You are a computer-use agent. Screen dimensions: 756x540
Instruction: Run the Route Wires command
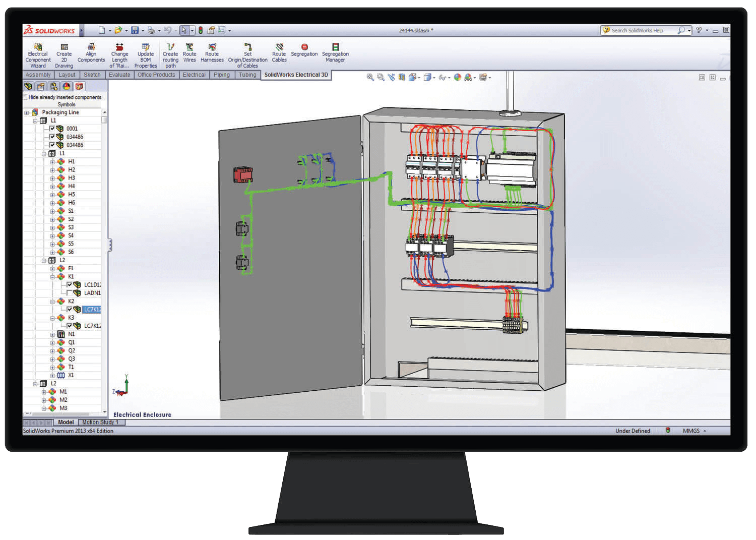point(190,53)
